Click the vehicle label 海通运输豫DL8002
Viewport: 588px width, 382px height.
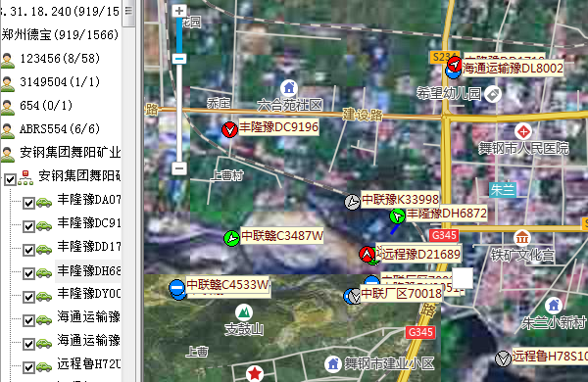pyautogui.click(x=513, y=69)
